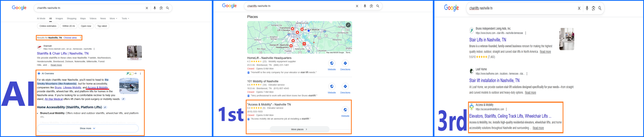The height and width of the screenshot is (137, 644).
Task: Open the Stannah result thumbnail image
Action: 134,53
